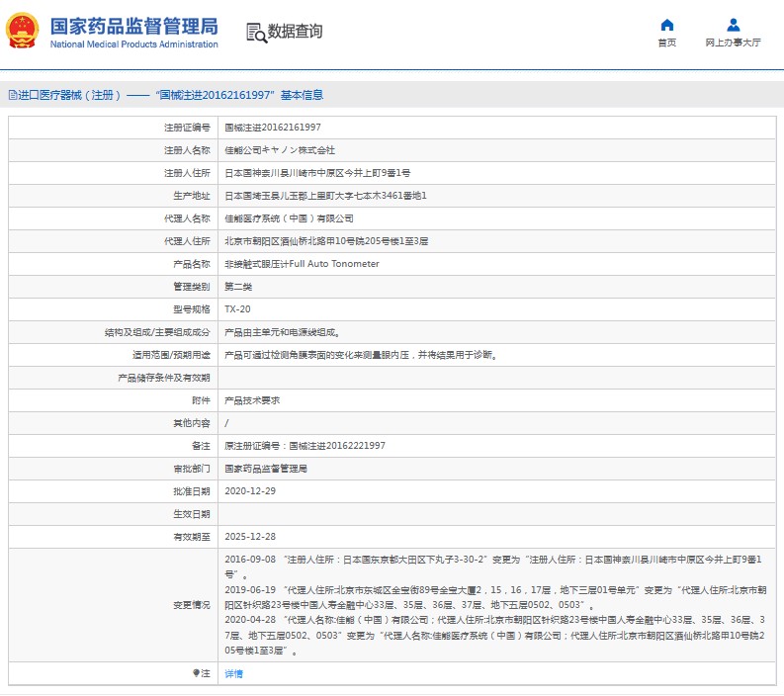Click the 有效期至 value 2025-12-28

(x=250, y=537)
